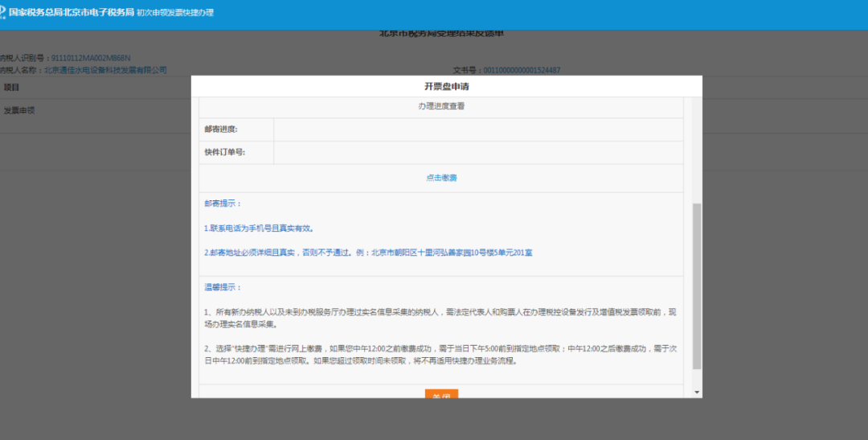This screenshot has width=868, height=440.
Task: Click document number 0011000000001524487
Action: click(522, 70)
